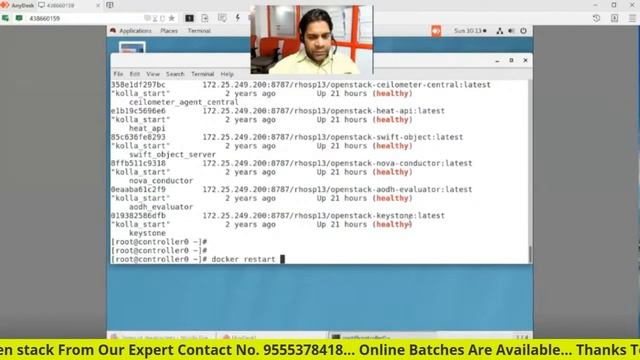
Task: Minimize the terminal window
Action: point(497,60)
